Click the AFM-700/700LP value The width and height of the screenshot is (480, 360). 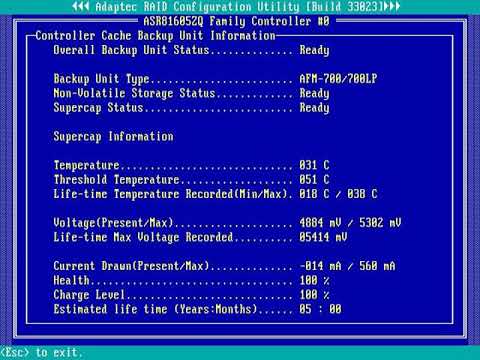338,79
